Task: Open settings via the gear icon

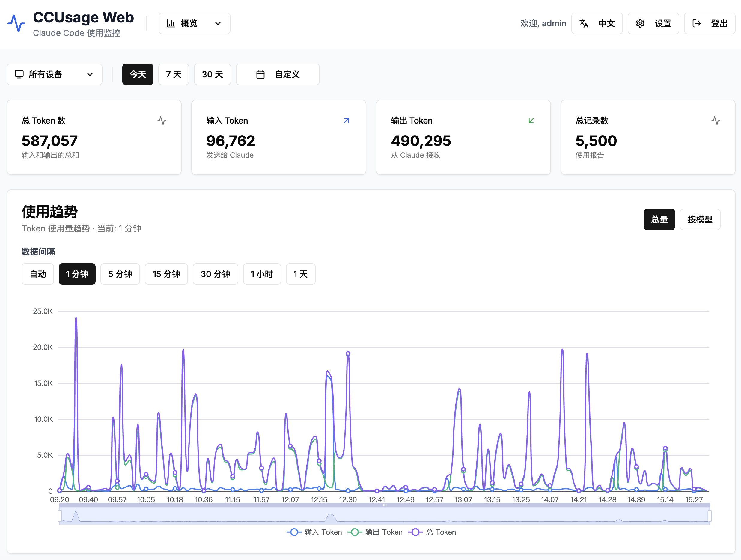Action: [640, 23]
